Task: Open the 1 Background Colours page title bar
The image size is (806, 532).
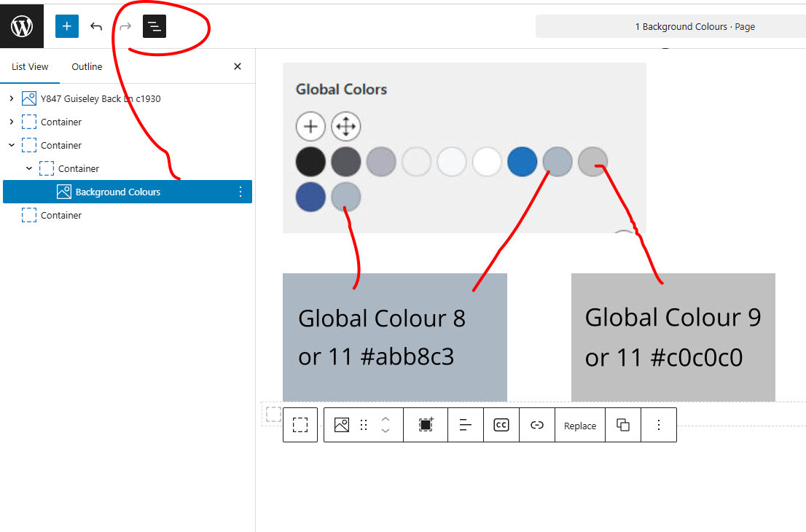Action: pos(670,26)
